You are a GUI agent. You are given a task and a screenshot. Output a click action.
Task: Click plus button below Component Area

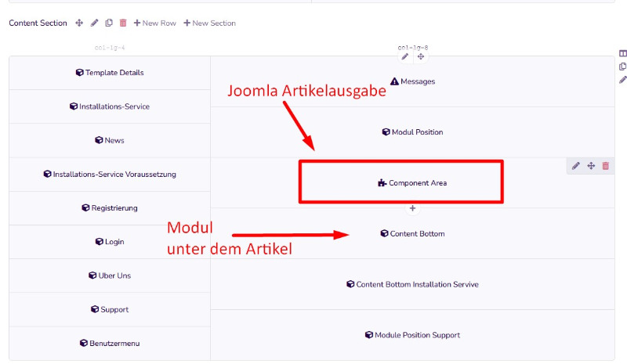click(413, 208)
